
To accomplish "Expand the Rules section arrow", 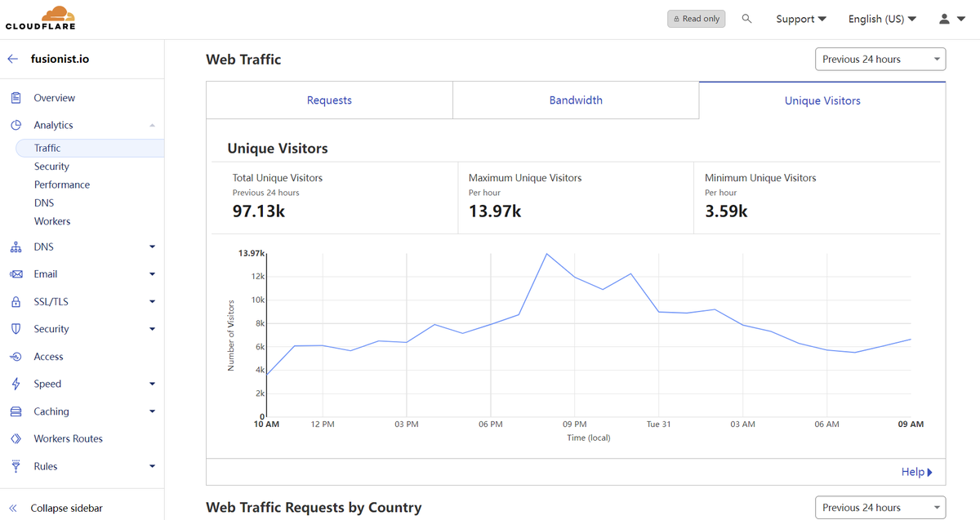I will (x=152, y=466).
